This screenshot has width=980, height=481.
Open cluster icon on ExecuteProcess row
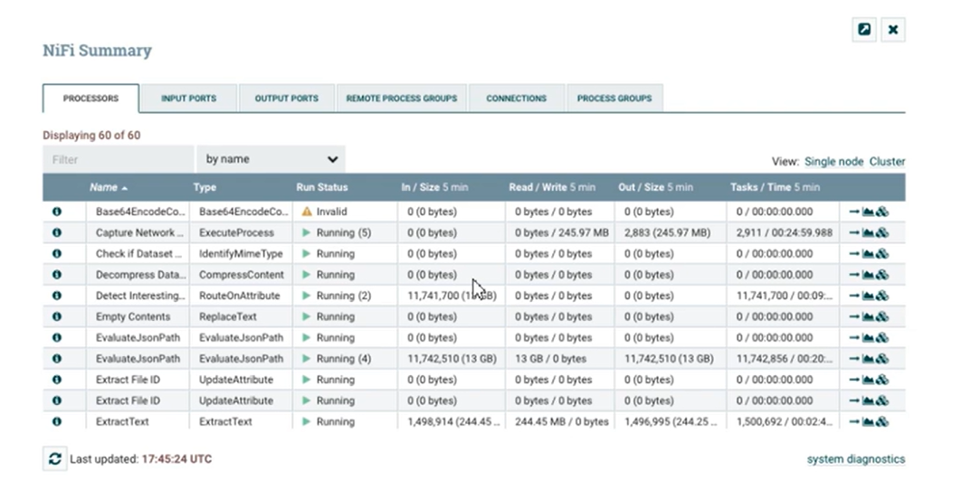coord(882,233)
